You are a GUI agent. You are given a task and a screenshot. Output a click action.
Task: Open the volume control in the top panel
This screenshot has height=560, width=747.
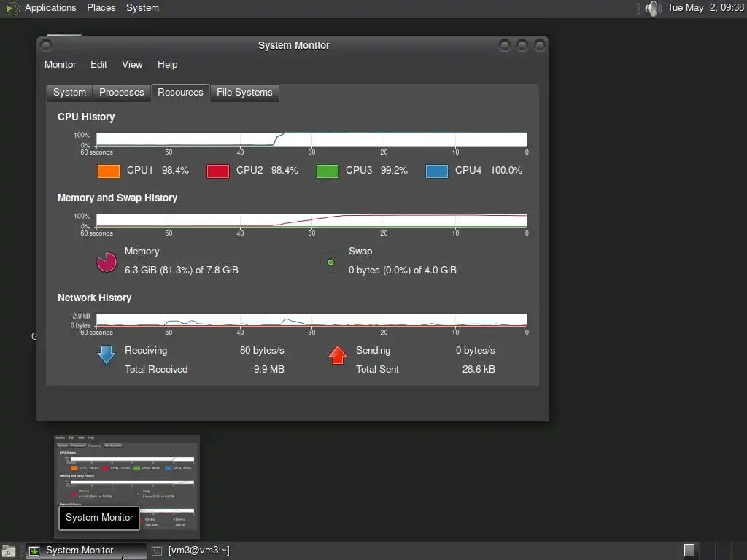pos(651,8)
